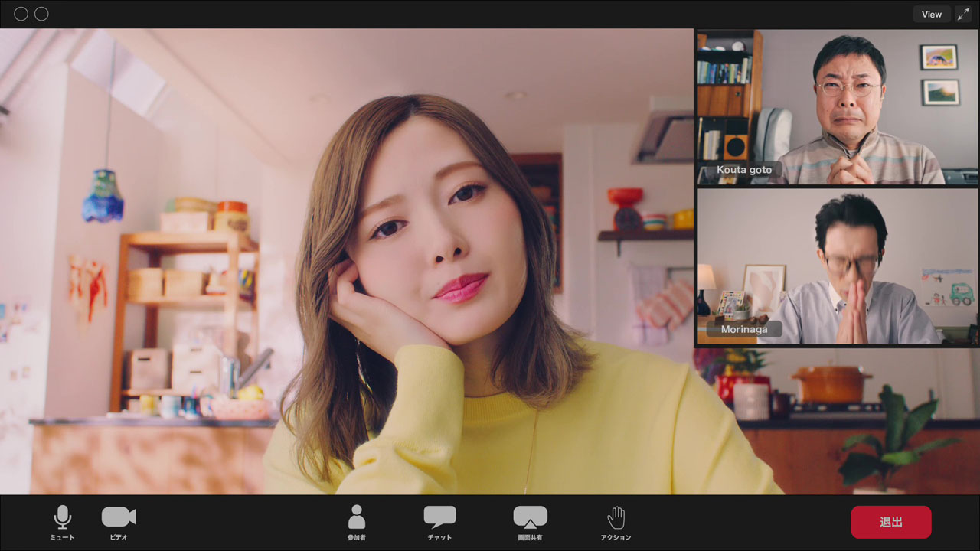Select Morinaga's video thumbnail

click(837, 266)
